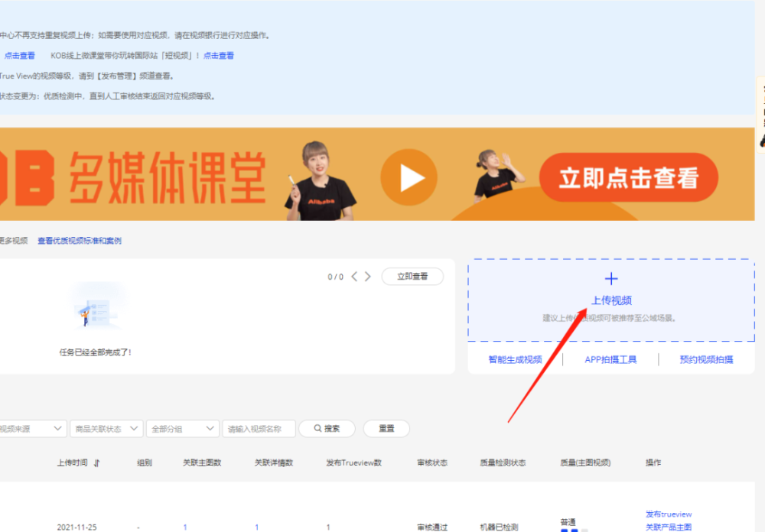Click the 发布Trueview数 column header

[x=353, y=462]
